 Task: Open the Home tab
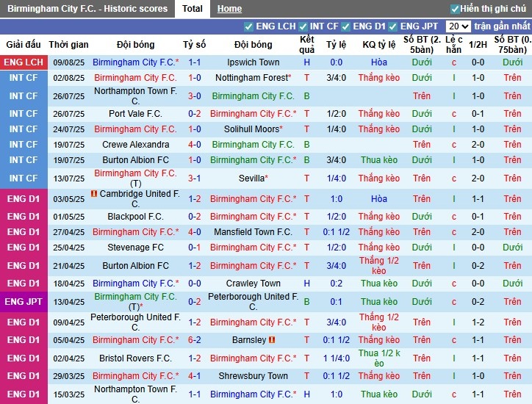229,9
